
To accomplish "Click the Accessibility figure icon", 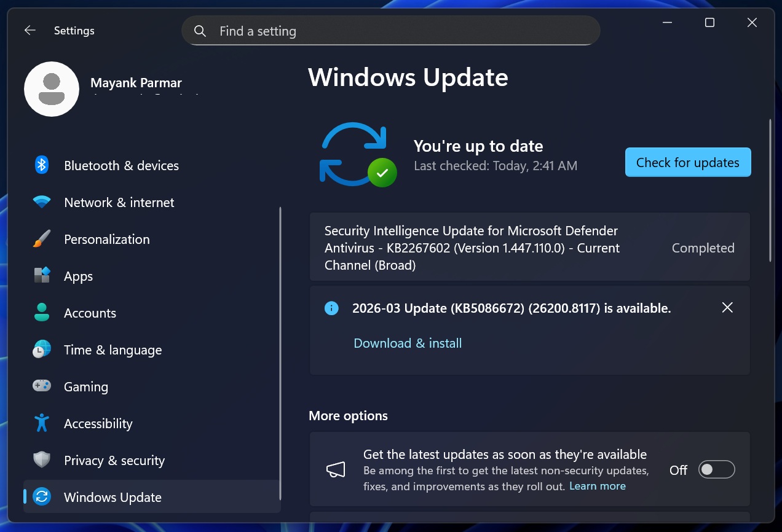I will pos(42,423).
